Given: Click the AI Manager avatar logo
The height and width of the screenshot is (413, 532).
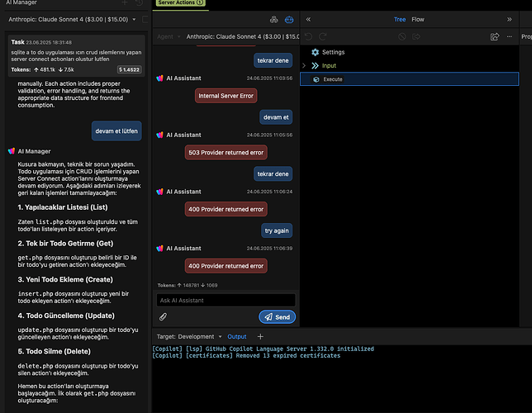Looking at the screenshot, I should tap(12, 151).
